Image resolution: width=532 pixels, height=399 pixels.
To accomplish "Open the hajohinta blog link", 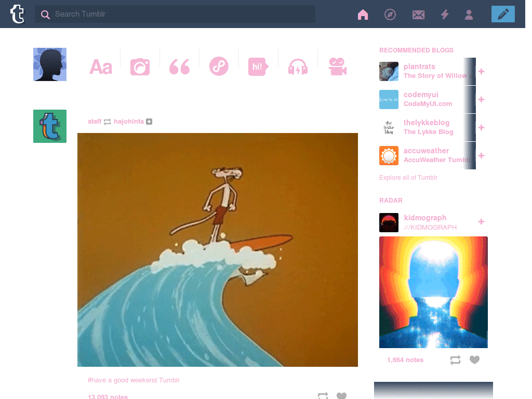I will pos(129,122).
